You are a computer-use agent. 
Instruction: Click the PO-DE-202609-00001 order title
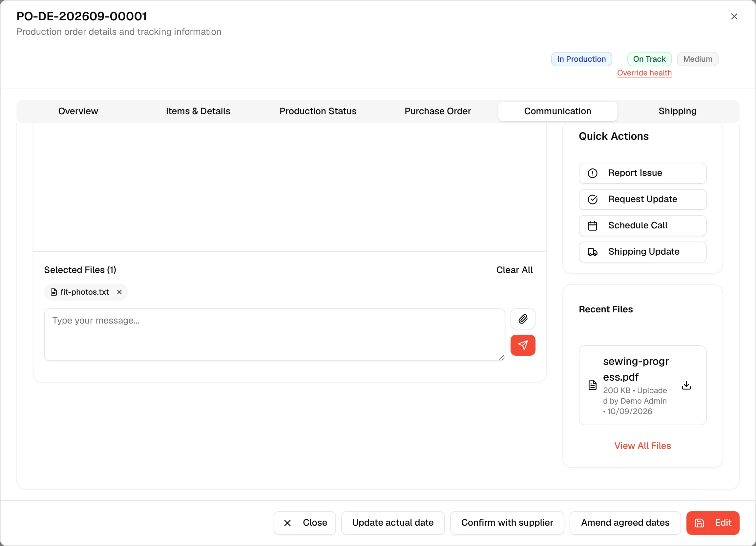[82, 16]
